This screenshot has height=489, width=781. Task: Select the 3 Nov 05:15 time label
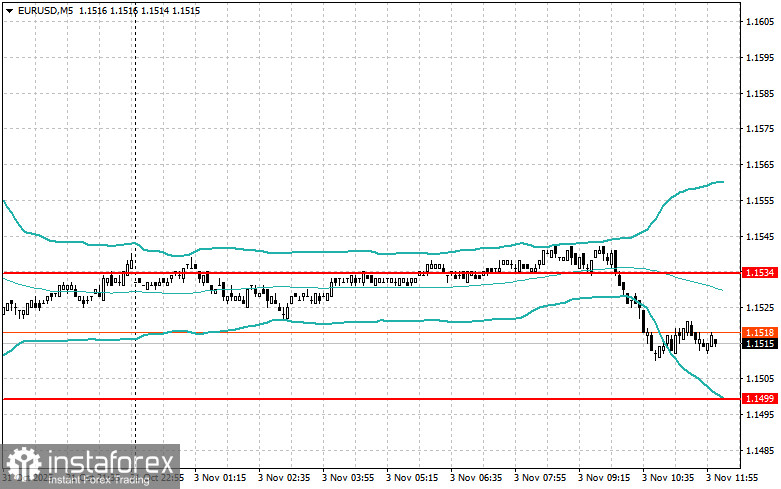(412, 478)
